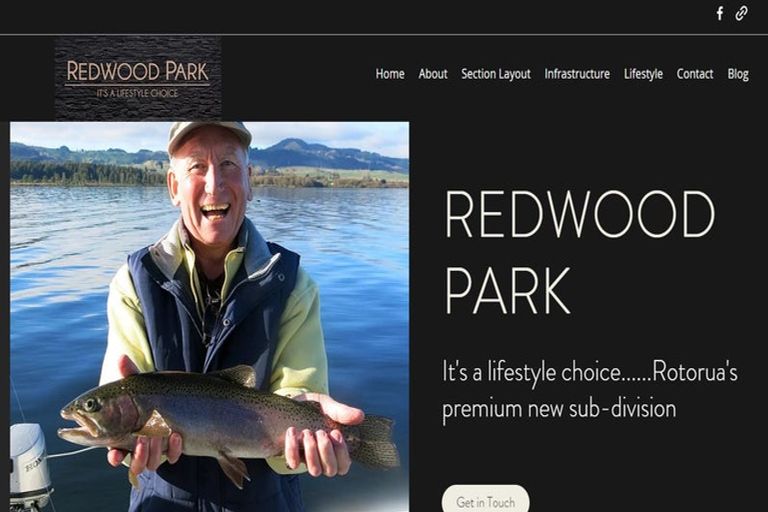This screenshot has height=512, width=768.
Task: Click the Redwood Park logo image
Action: pos(138,78)
